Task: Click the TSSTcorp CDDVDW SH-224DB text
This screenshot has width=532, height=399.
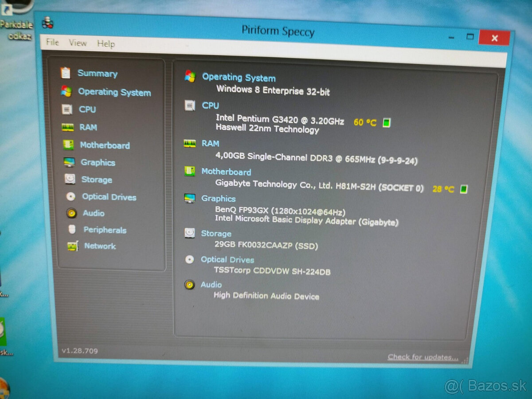Action: 272,271
